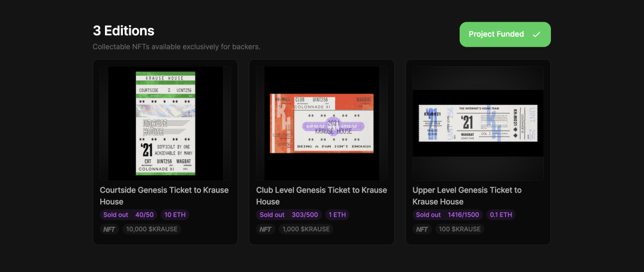This screenshot has width=644, height=272.
Task: Click the Sold out 303/500 badge
Action: coord(289,215)
